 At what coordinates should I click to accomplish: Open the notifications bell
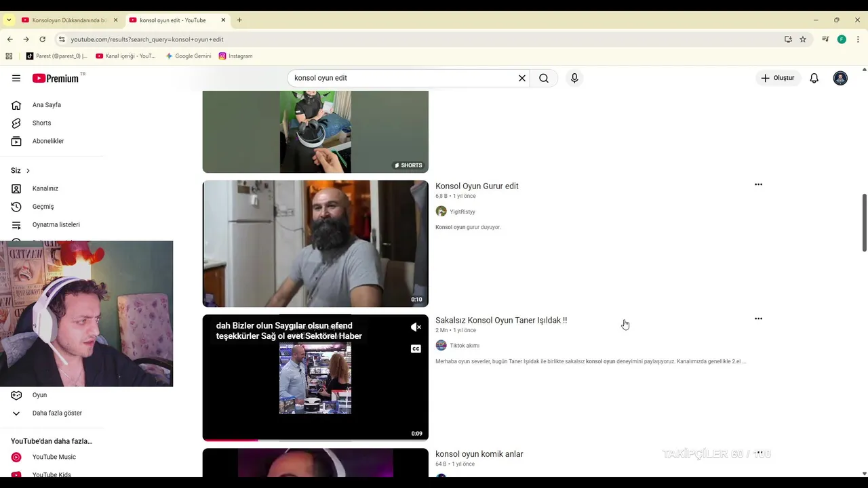(814, 78)
